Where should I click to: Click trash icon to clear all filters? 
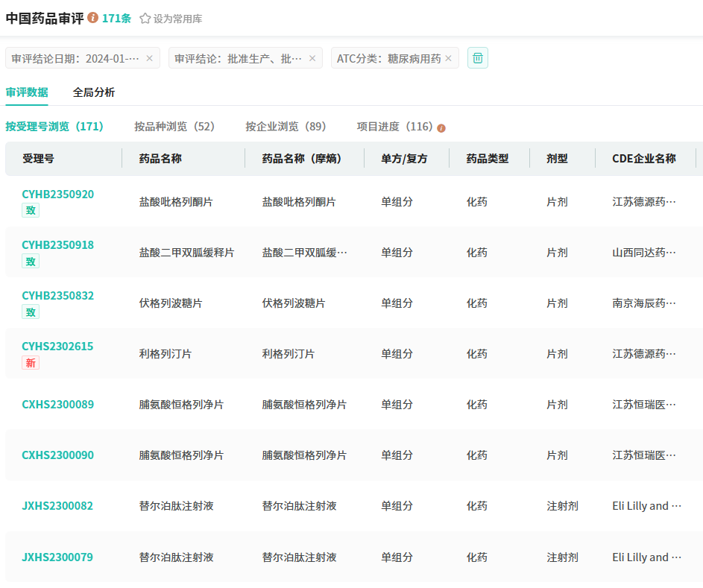pos(478,58)
